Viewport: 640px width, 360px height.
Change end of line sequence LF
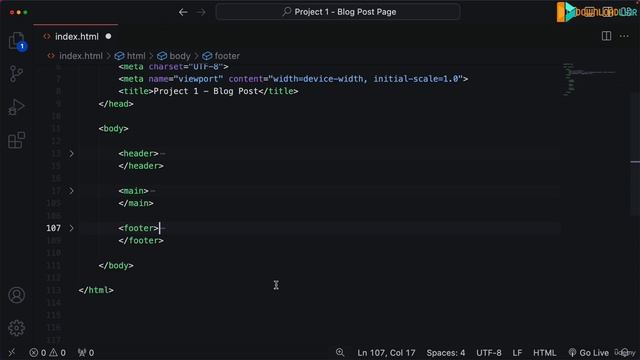(x=517, y=353)
